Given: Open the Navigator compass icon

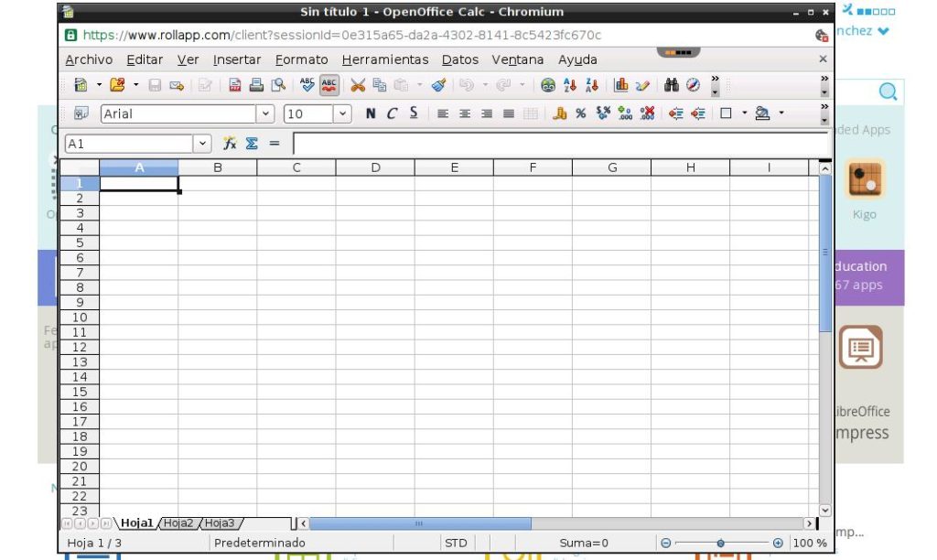Looking at the screenshot, I should pyautogui.click(x=693, y=85).
